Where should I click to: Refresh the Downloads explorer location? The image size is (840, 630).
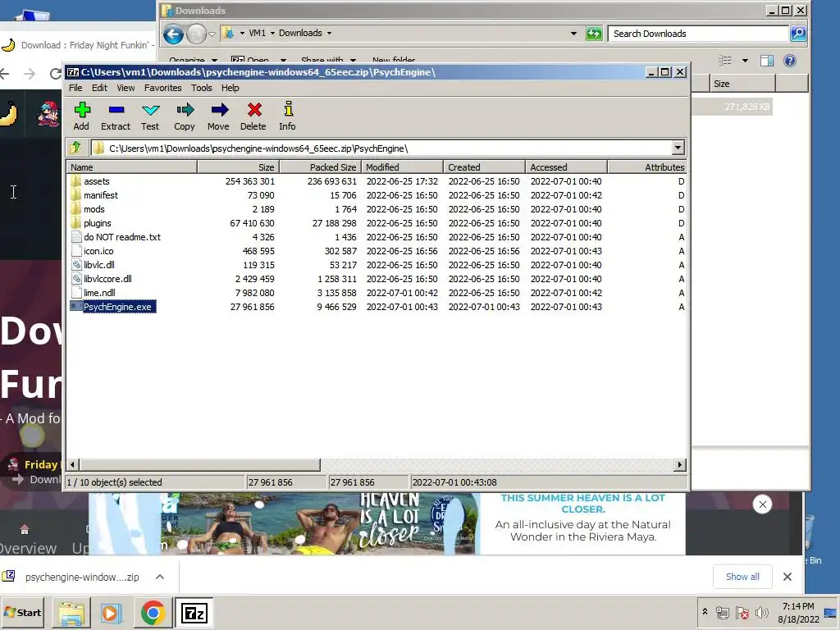coord(594,33)
